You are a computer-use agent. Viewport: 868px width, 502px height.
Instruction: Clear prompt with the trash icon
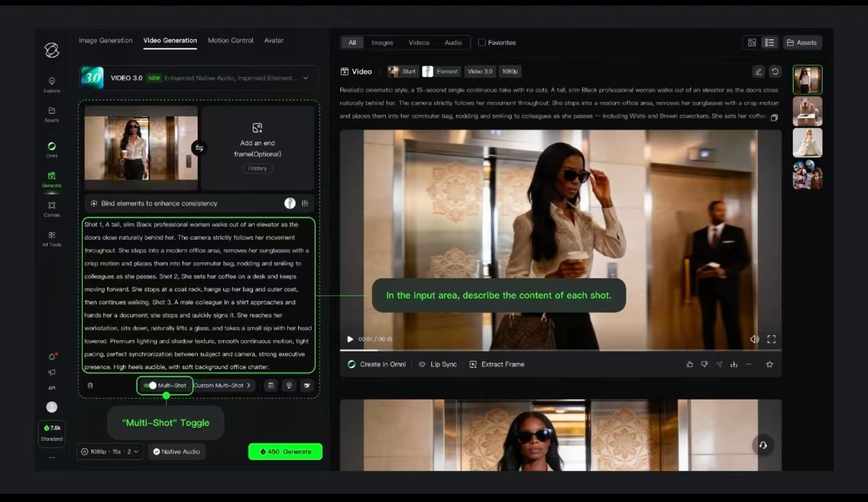point(90,386)
